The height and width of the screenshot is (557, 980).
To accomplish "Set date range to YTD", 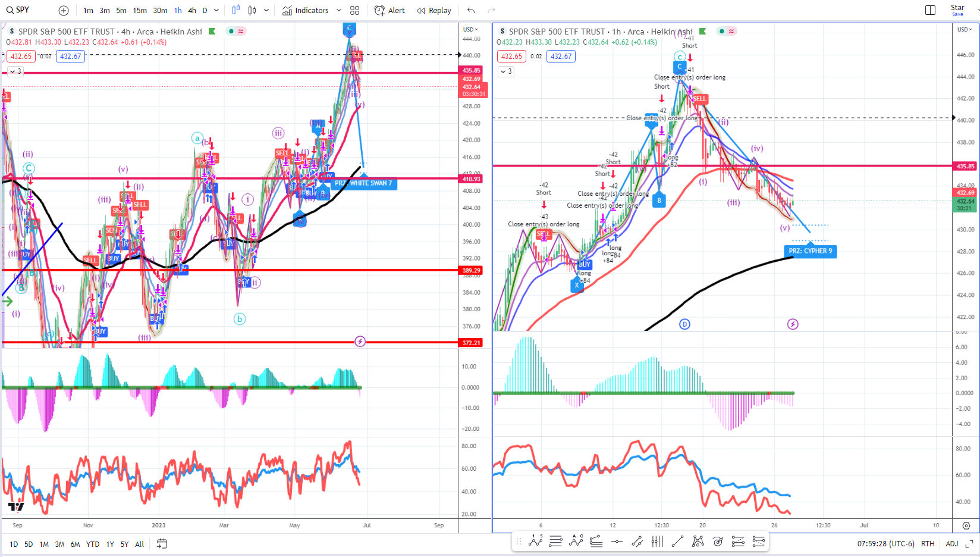I will click(93, 544).
